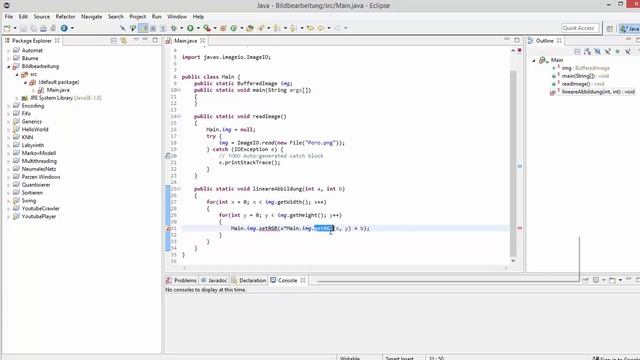The width and height of the screenshot is (640, 360).
Task: Collapse the Bildbearbeitung project
Action: [x=9, y=67]
